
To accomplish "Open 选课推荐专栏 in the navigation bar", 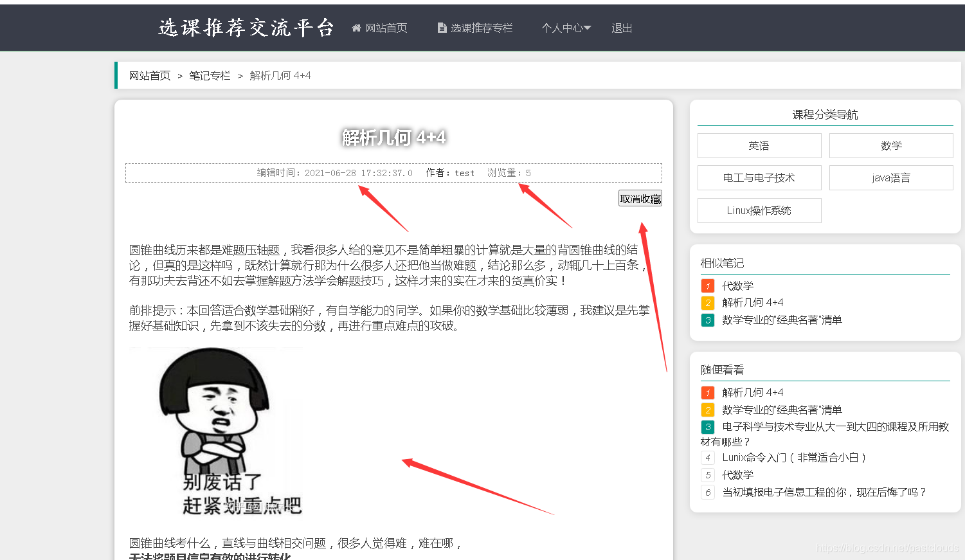I will [482, 28].
